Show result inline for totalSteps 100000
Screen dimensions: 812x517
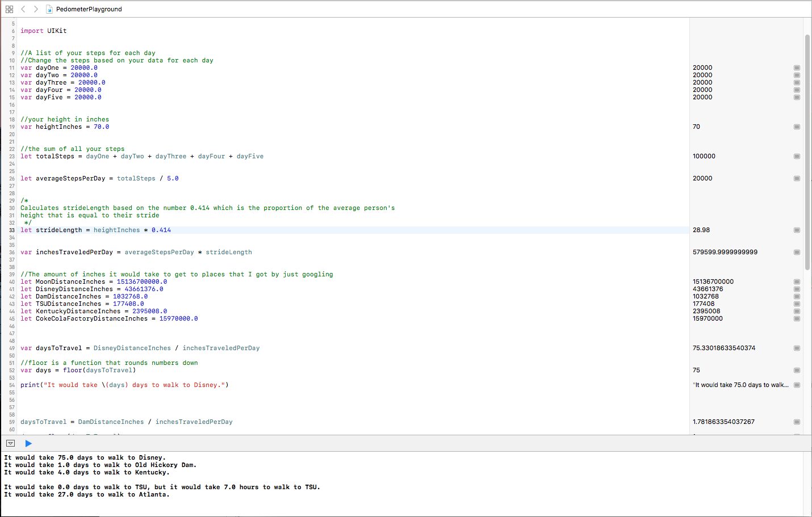[x=797, y=156]
